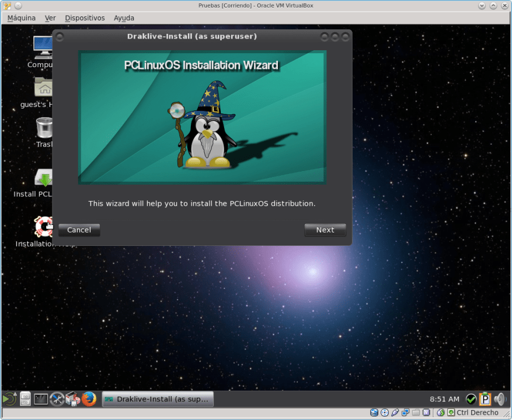The width and height of the screenshot is (512, 420).
Task: Click the green update checkmark in the tray
Action: [471, 399]
